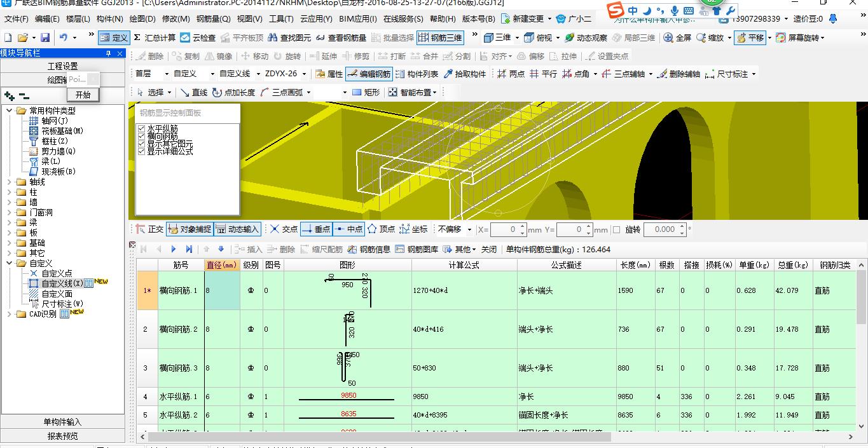
Task: Toggle 编辑钢筋 edit rebar
Action: pyautogui.click(x=369, y=74)
